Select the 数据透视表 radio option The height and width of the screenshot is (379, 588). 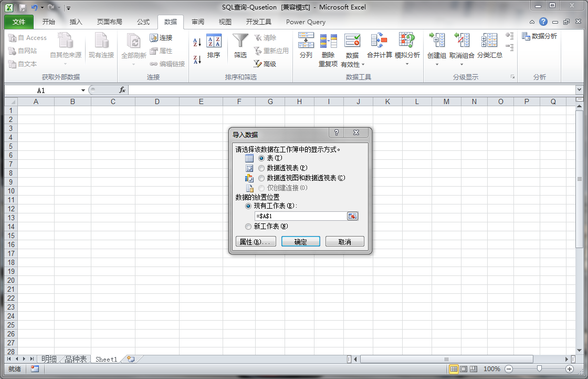coord(261,168)
